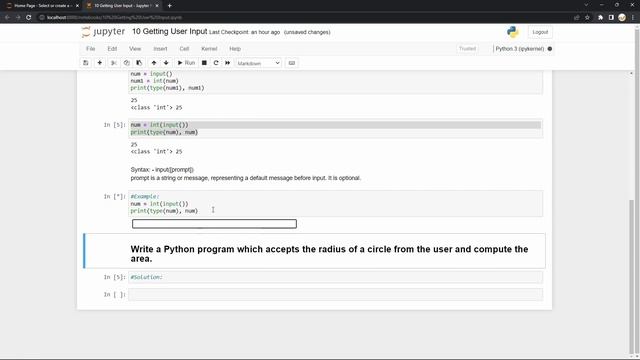Open the View menu
This screenshot has width=640, height=360.
pos(135,49)
